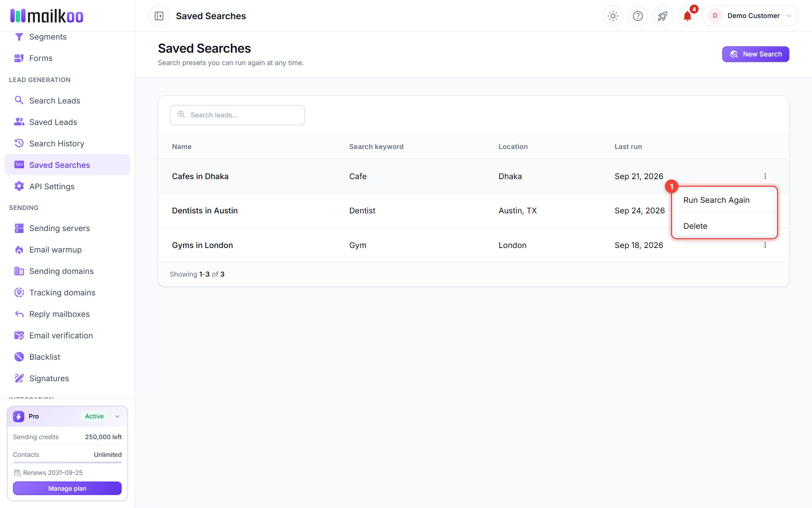
Task: Click the Name column header
Action: [182, 147]
